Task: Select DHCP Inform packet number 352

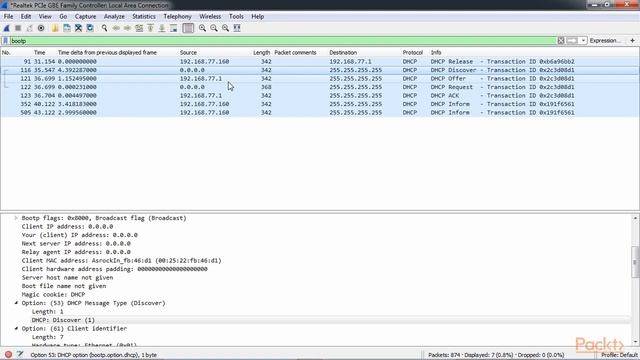Action: click(320, 104)
